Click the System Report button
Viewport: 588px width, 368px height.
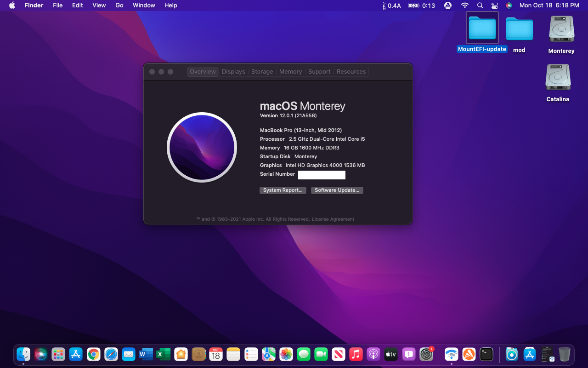tap(283, 190)
